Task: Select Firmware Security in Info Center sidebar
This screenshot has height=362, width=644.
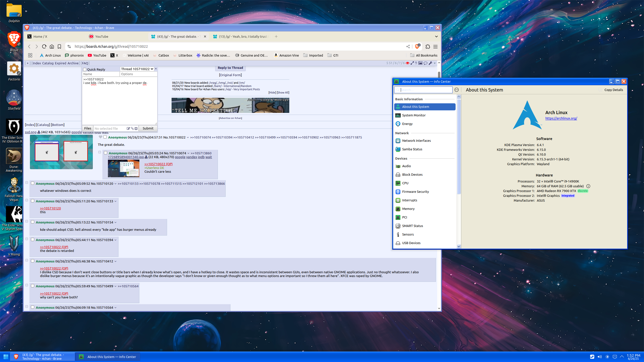Action: [x=425, y=192]
